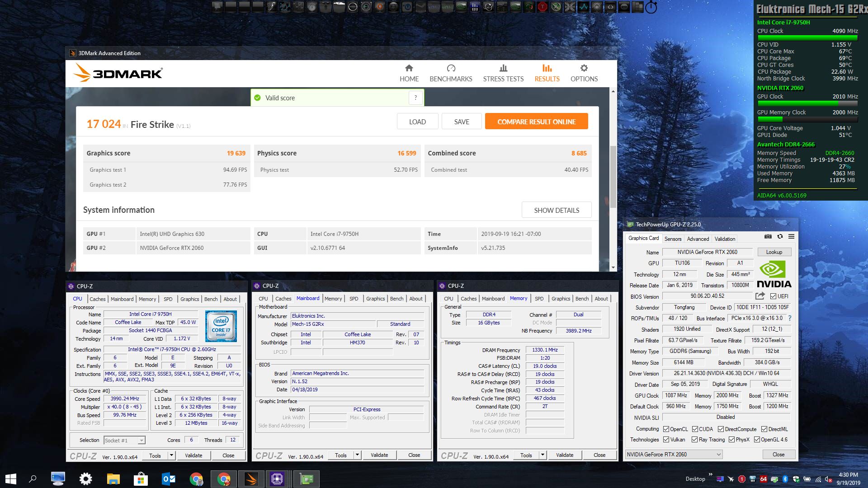The image size is (868, 488).
Task: Click the blue waveform icon in top dock
Action: [x=583, y=7]
